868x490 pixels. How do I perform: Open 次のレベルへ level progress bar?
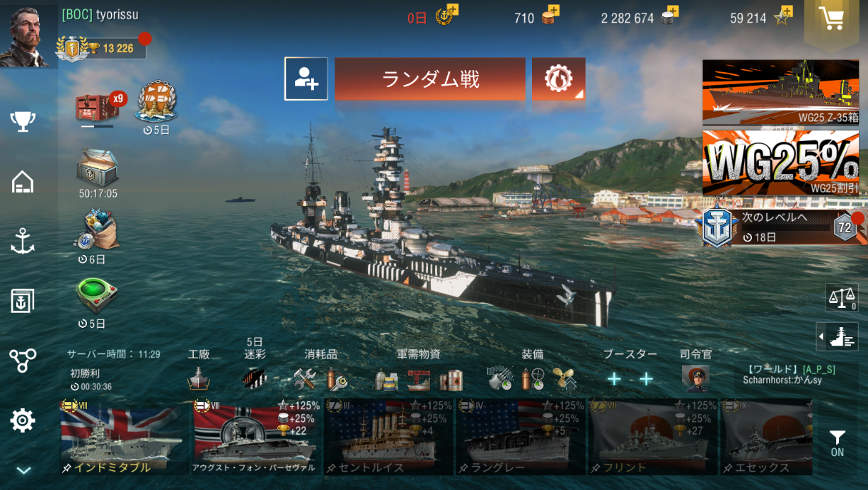coord(781,227)
